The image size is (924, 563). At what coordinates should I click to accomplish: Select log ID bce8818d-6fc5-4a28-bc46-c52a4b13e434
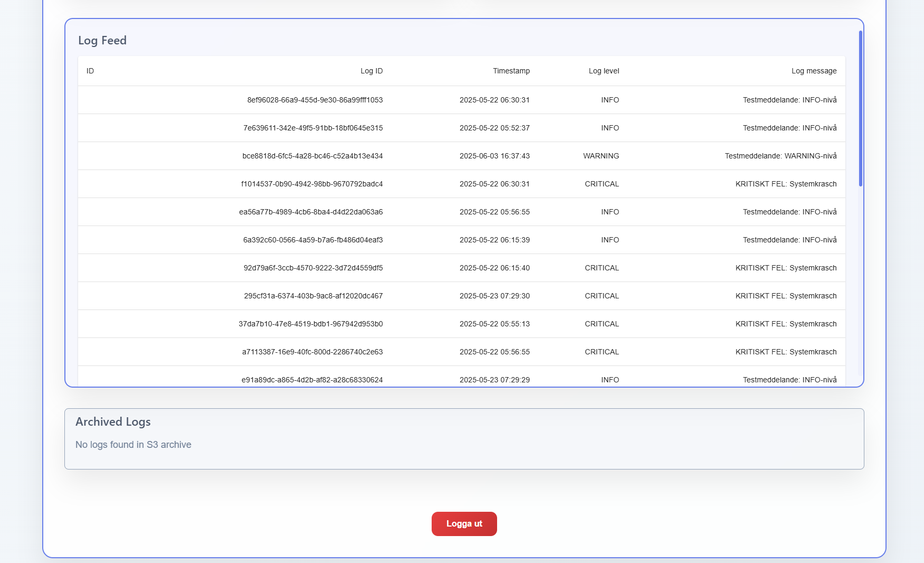coord(312,156)
